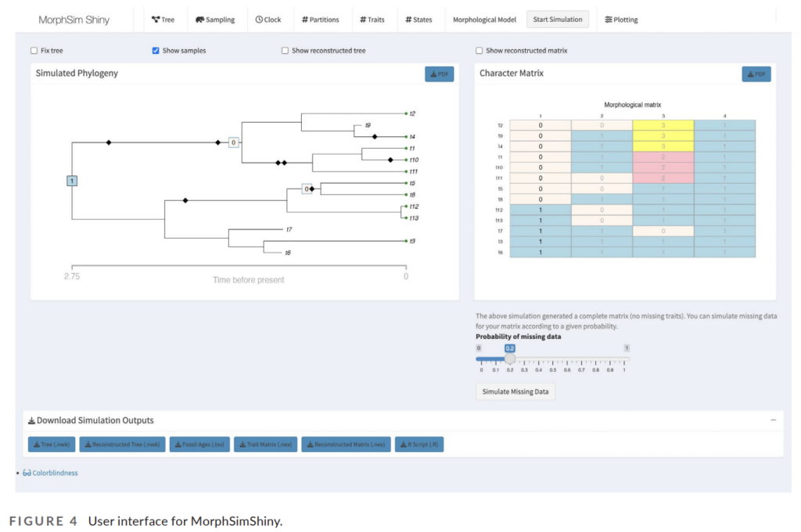Click the Time before present axis label

point(248,280)
